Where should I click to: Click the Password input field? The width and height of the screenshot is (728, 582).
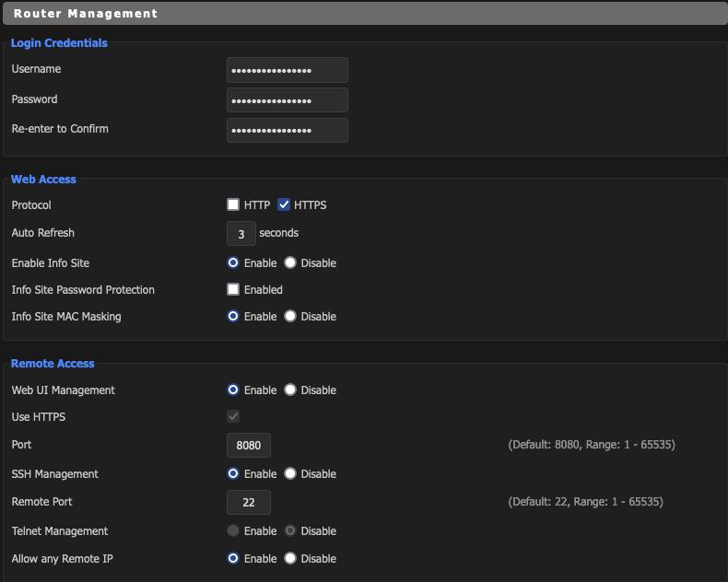pyautogui.click(x=287, y=100)
